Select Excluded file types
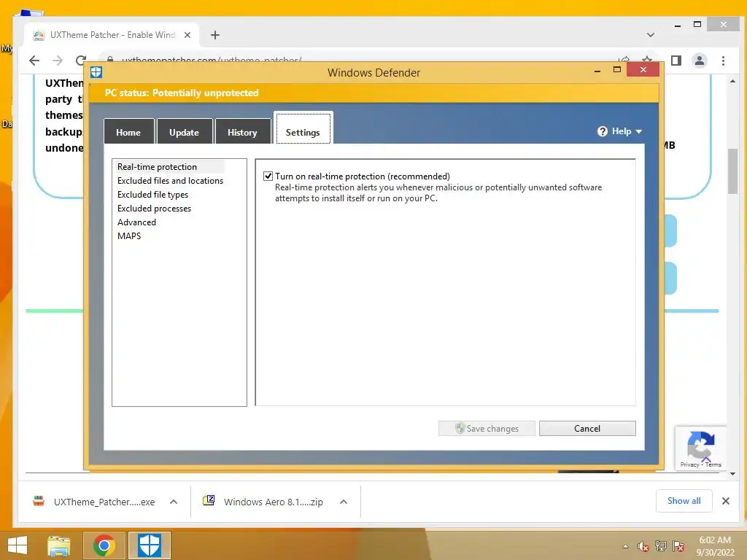The image size is (747, 560). [152, 194]
